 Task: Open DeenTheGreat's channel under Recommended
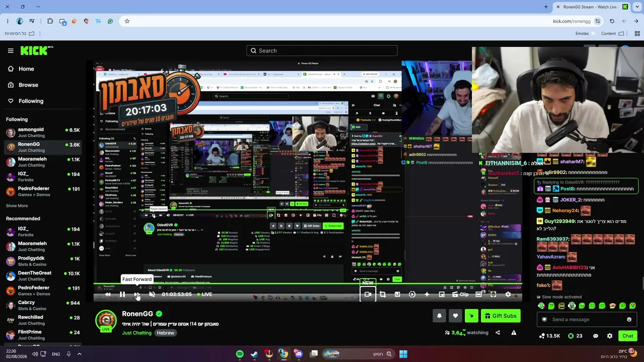(43, 276)
